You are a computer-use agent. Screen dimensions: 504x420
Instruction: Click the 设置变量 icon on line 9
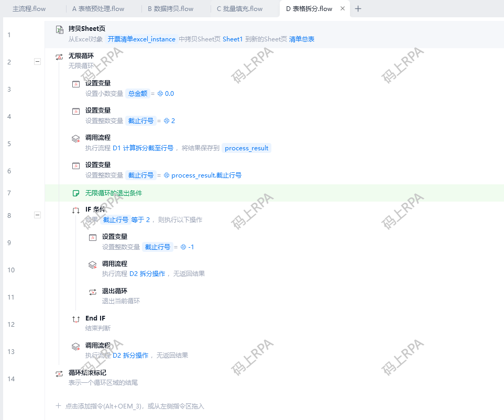point(93,238)
